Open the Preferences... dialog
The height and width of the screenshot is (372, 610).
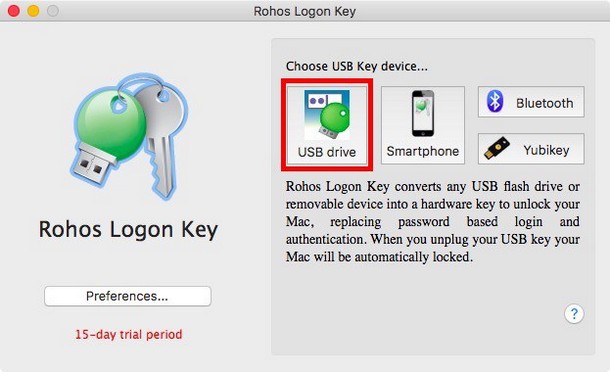[x=128, y=296]
